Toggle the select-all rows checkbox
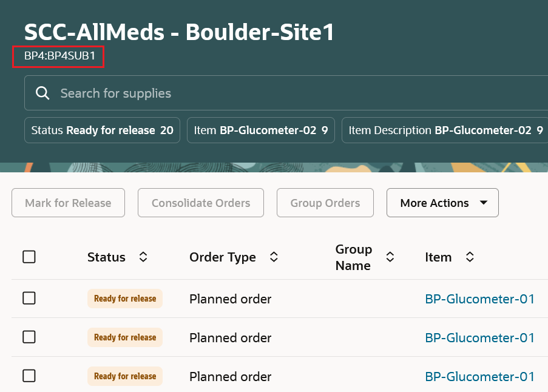Screen dimensions: 548x392 point(29,257)
